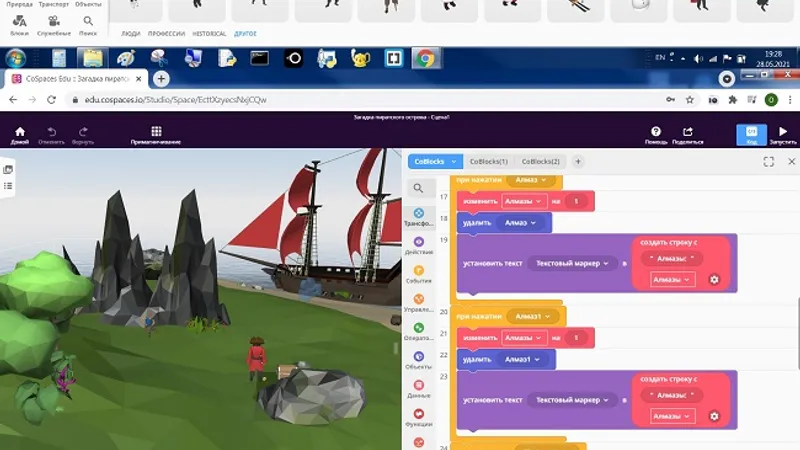Open Алмазы variable dropdown on line 17

tap(523, 201)
